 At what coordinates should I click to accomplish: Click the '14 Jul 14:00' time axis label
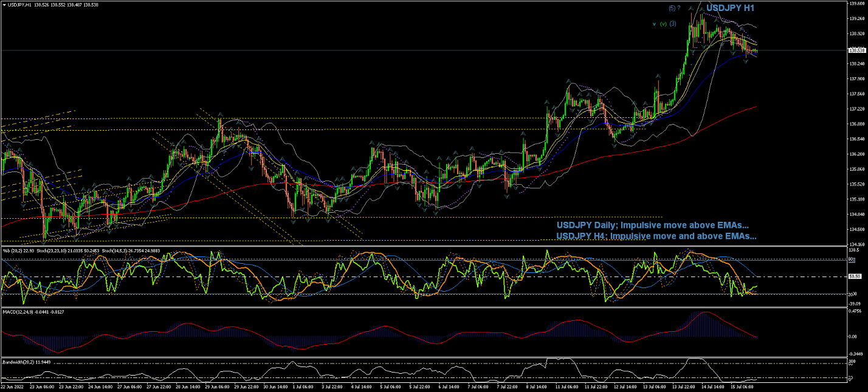(x=713, y=387)
